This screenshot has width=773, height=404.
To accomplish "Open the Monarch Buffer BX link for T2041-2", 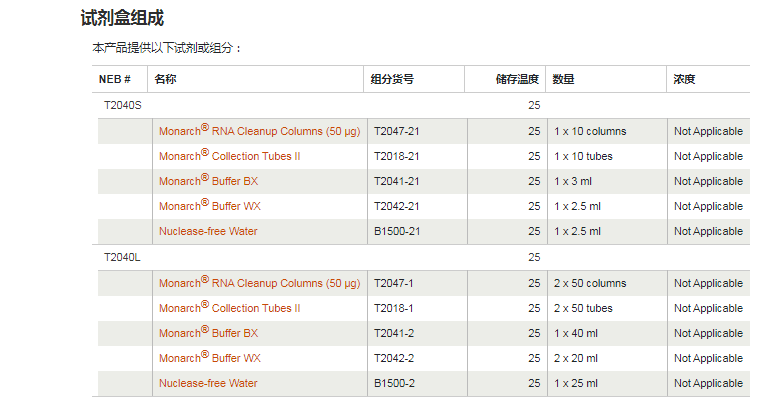I will click(x=208, y=333).
